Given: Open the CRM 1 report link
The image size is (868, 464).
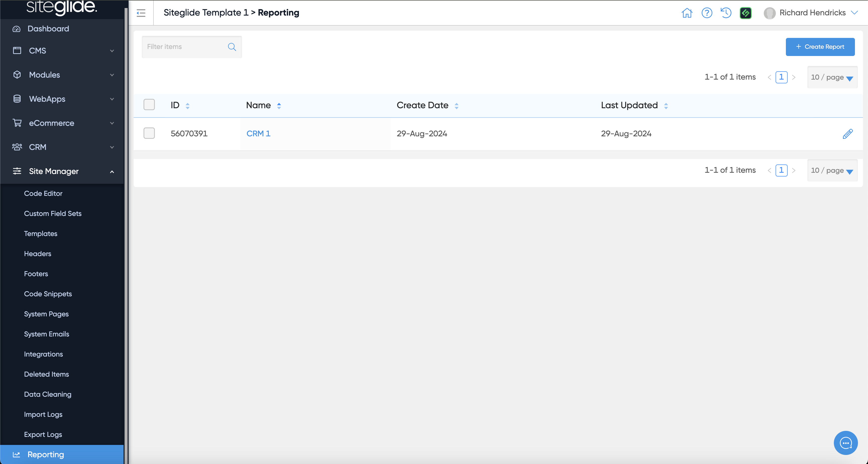Looking at the screenshot, I should tap(258, 133).
